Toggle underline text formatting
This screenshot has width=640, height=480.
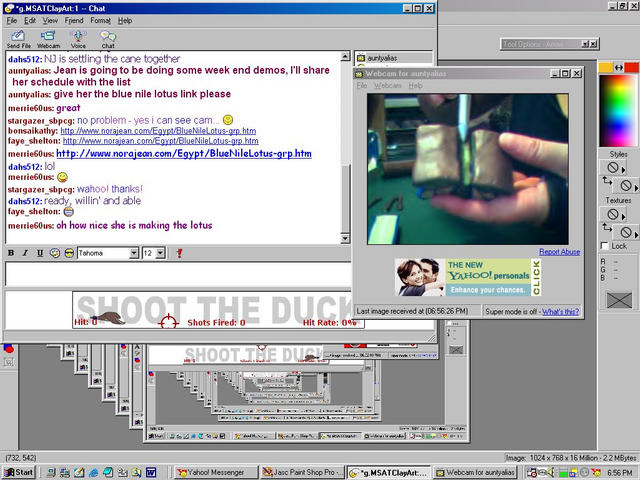point(40,253)
